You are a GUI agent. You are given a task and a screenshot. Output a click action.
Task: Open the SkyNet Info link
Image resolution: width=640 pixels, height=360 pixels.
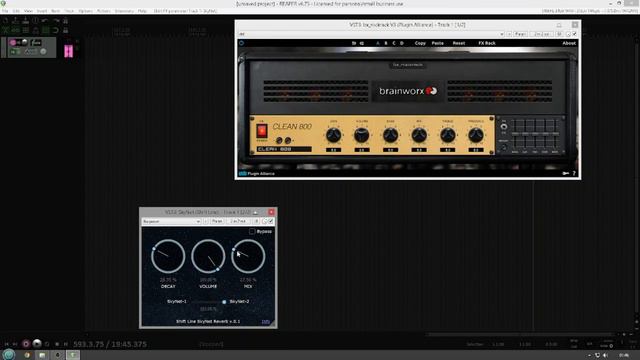click(266, 322)
